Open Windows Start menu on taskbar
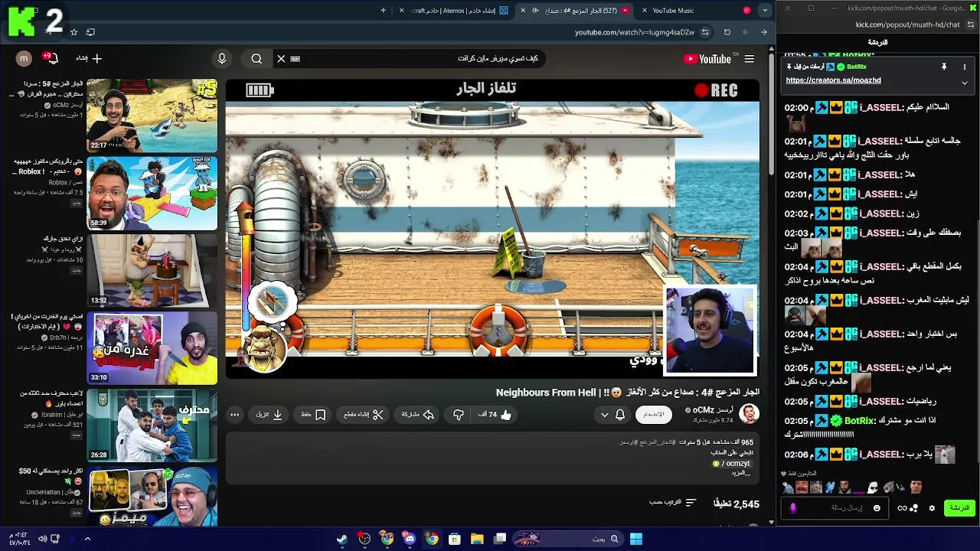This screenshot has width=980, height=551. [635, 539]
